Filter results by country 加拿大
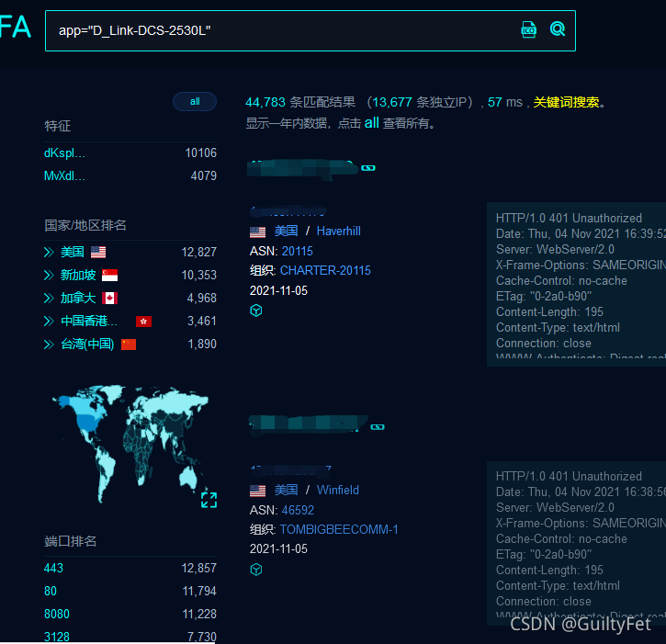 78,299
